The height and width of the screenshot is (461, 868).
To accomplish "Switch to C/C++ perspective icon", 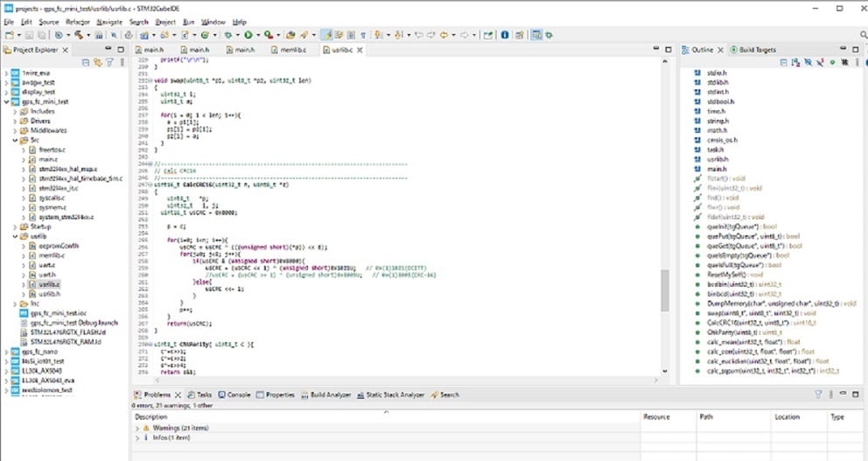I will click(x=536, y=35).
